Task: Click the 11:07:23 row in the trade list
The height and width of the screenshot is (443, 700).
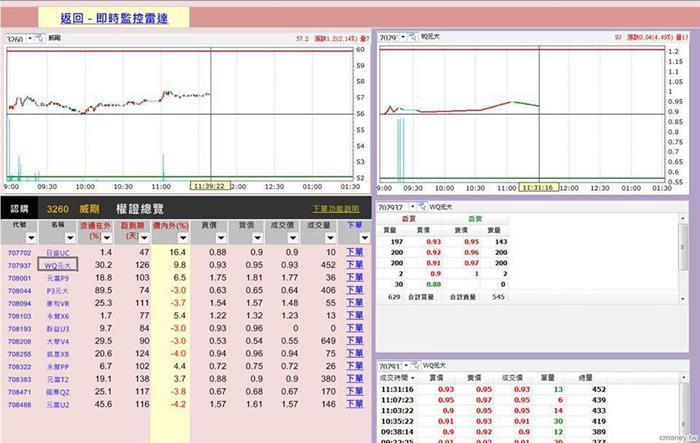Action: pos(493,400)
